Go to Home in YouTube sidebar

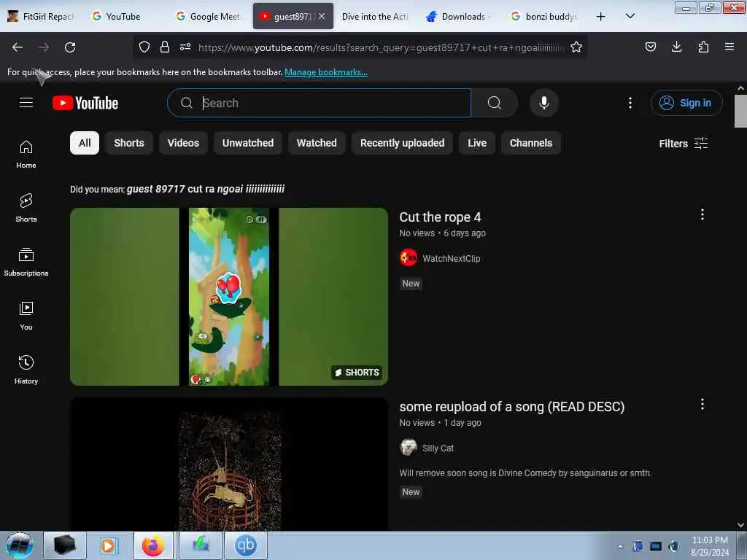pos(26,155)
